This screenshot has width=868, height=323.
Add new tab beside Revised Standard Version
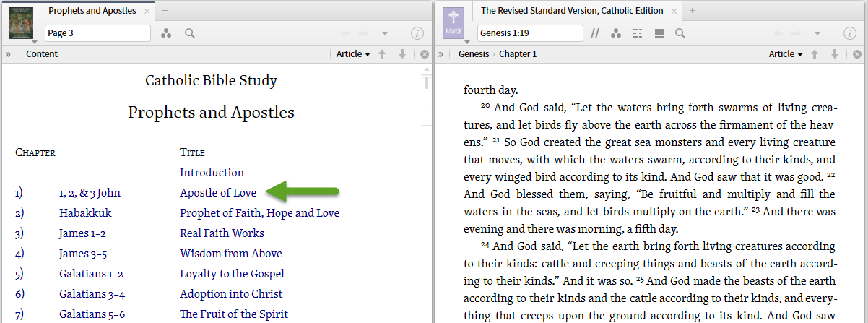(693, 11)
